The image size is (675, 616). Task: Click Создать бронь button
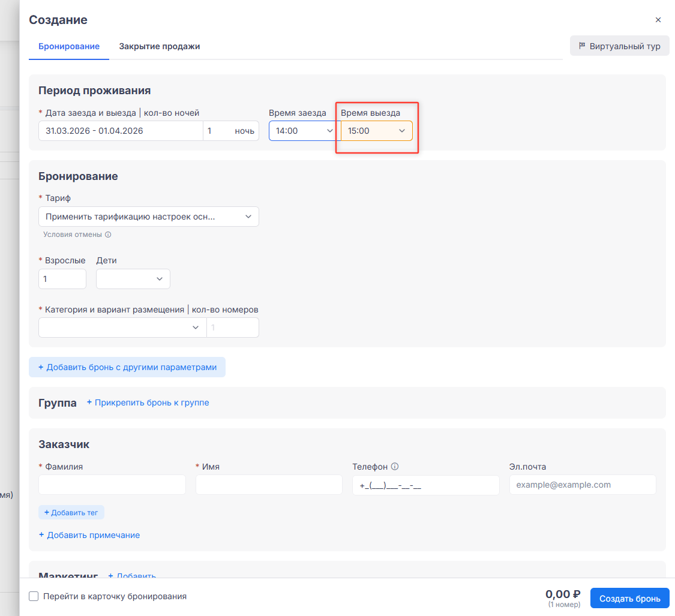(x=629, y=598)
